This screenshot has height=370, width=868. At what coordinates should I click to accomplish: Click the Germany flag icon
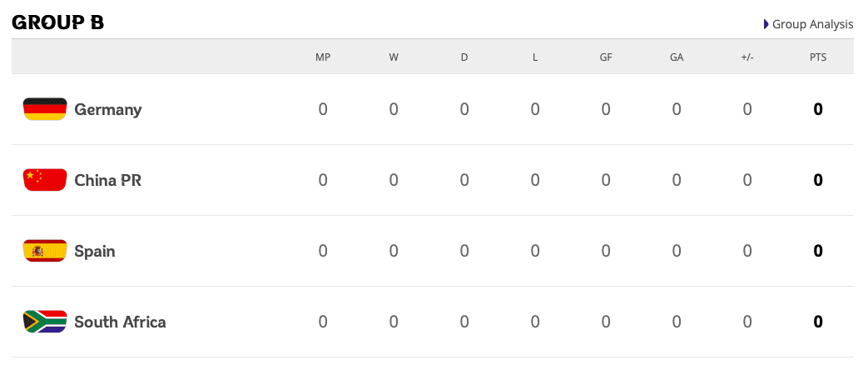pos(45,109)
